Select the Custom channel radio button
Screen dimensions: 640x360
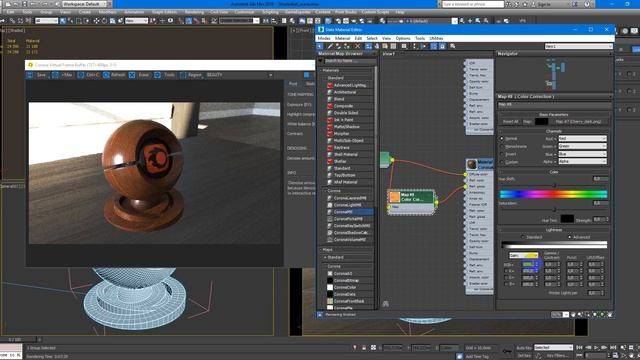pyautogui.click(x=502, y=162)
